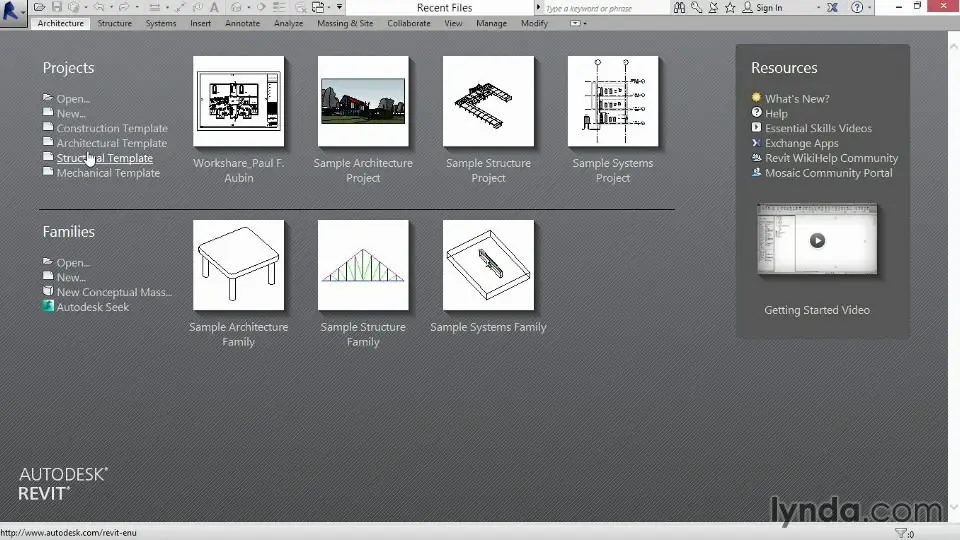960x540 pixels.
Task: Open Sample Structure Family truss thumbnail
Action: 363,265
